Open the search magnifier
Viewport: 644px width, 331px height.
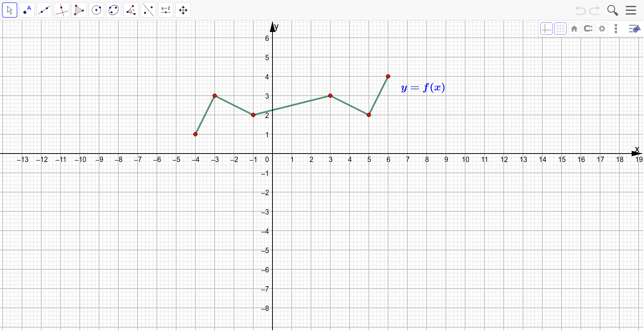tap(613, 10)
